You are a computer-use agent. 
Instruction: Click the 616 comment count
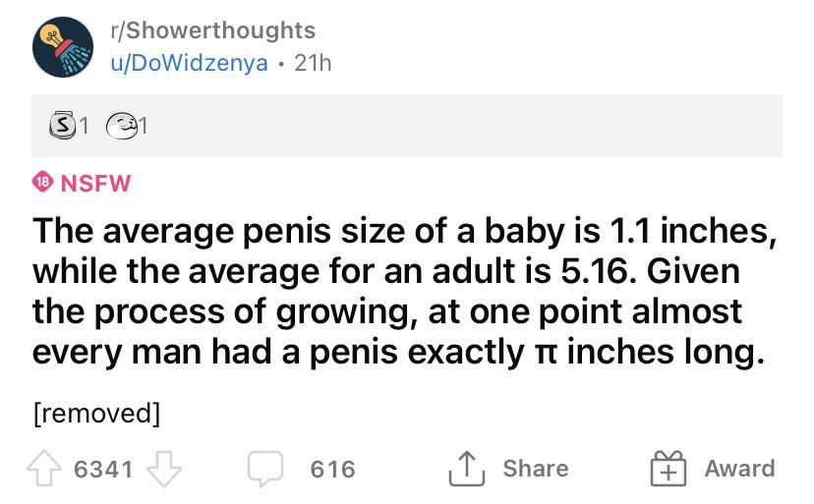[x=332, y=470]
